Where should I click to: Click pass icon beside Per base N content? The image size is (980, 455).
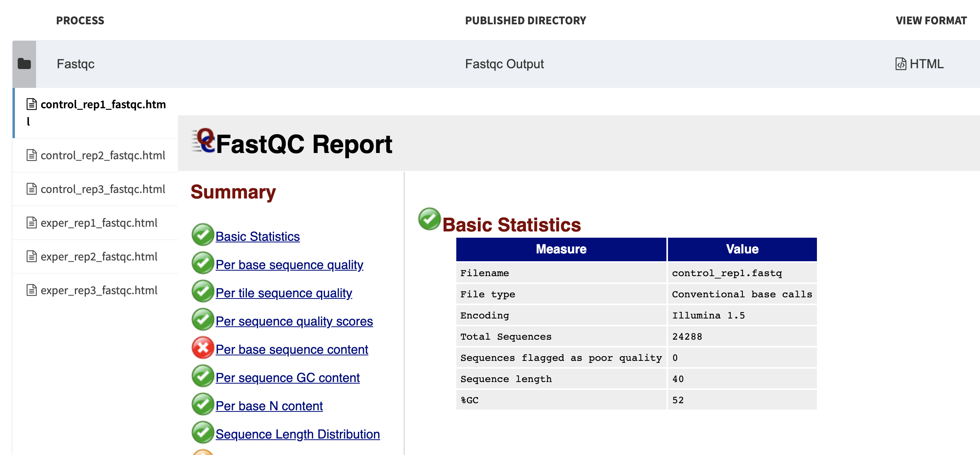click(203, 404)
